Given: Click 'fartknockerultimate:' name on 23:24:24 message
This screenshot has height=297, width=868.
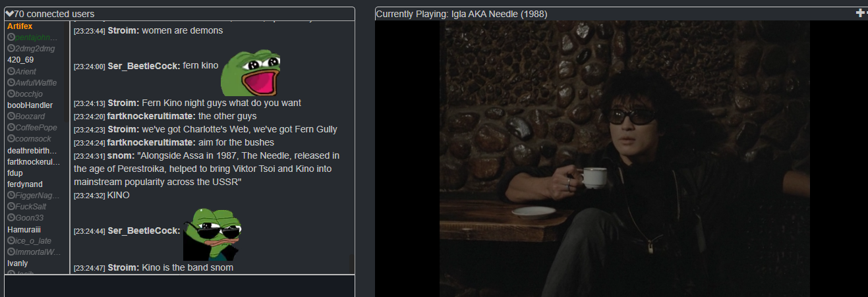Looking at the screenshot, I should (x=152, y=142).
